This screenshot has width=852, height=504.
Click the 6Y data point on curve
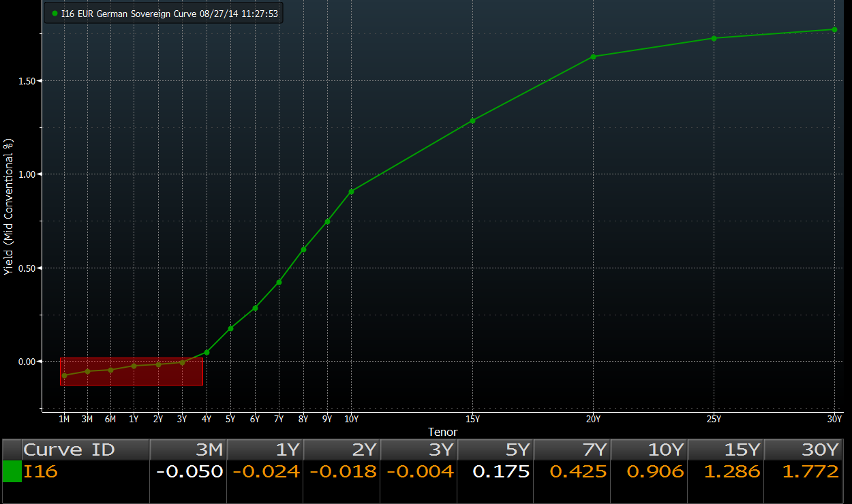(x=255, y=308)
